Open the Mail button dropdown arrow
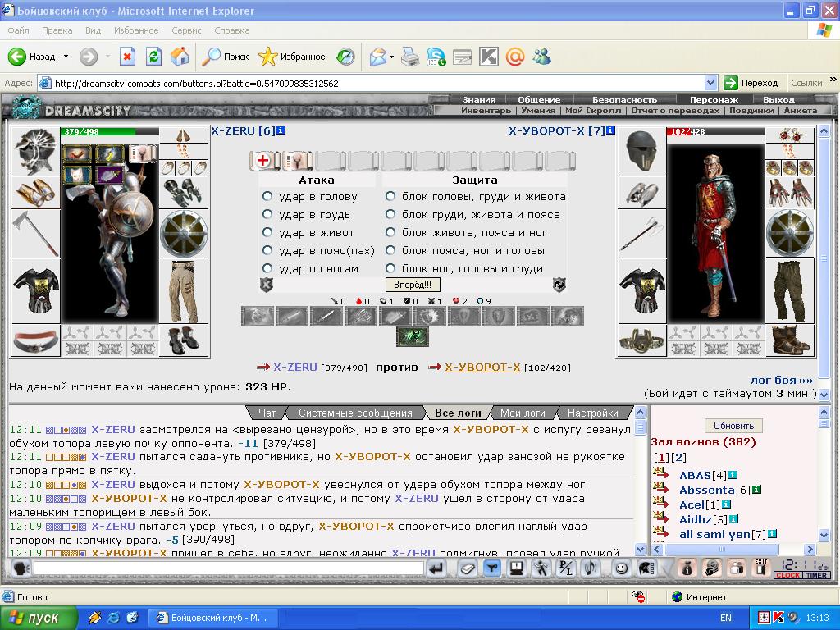The width and height of the screenshot is (840, 630). (x=391, y=57)
